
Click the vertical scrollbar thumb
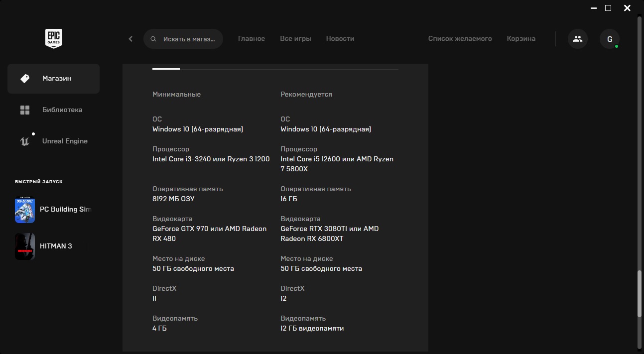pyautogui.click(x=640, y=293)
